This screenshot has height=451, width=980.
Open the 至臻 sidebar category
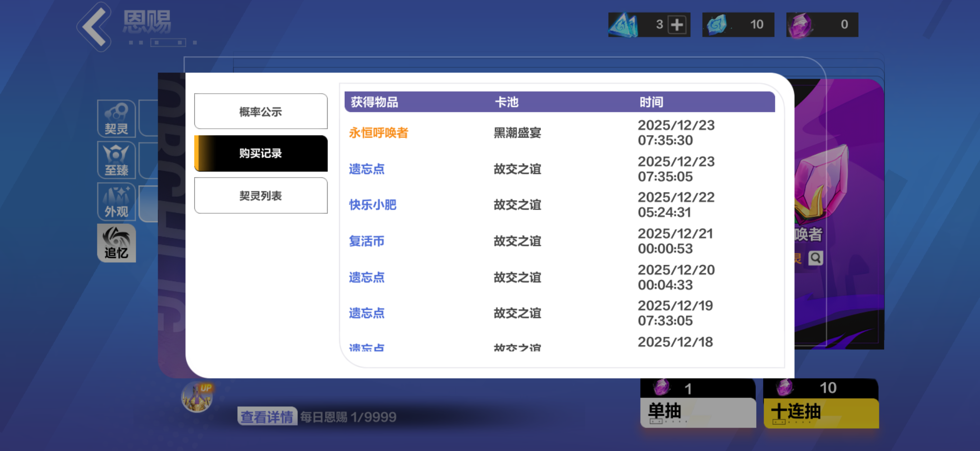117,160
